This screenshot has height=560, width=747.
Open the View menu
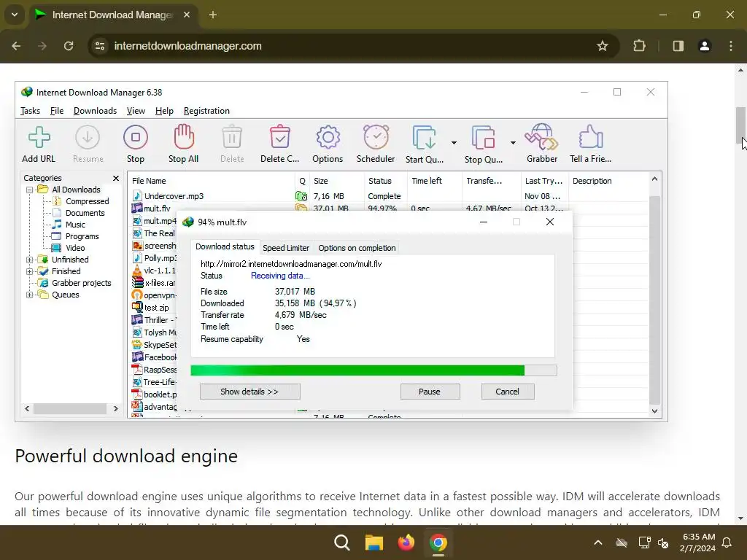[x=136, y=111]
